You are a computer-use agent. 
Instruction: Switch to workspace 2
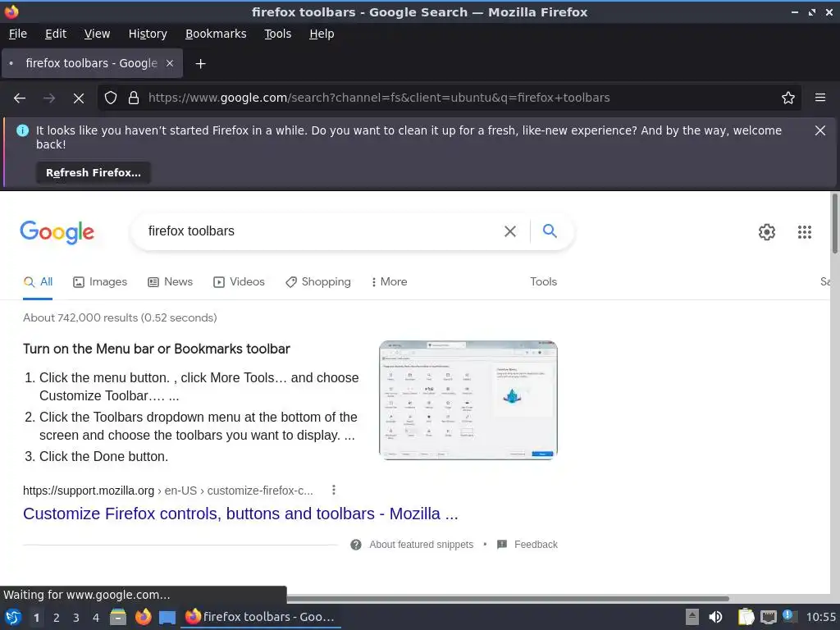tap(57, 618)
